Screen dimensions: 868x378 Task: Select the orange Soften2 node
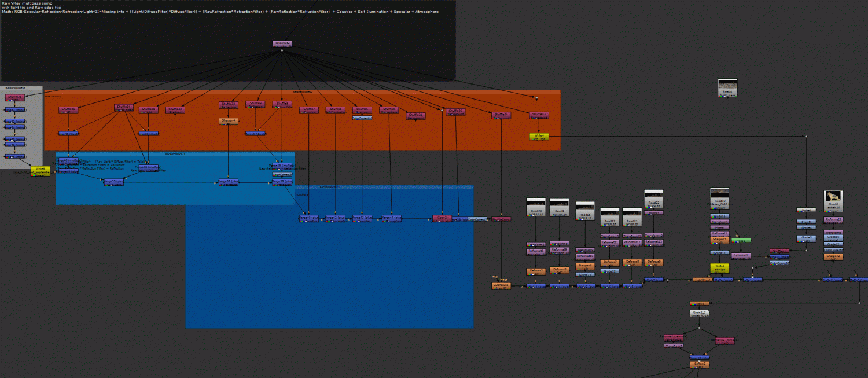pyautogui.click(x=699, y=365)
